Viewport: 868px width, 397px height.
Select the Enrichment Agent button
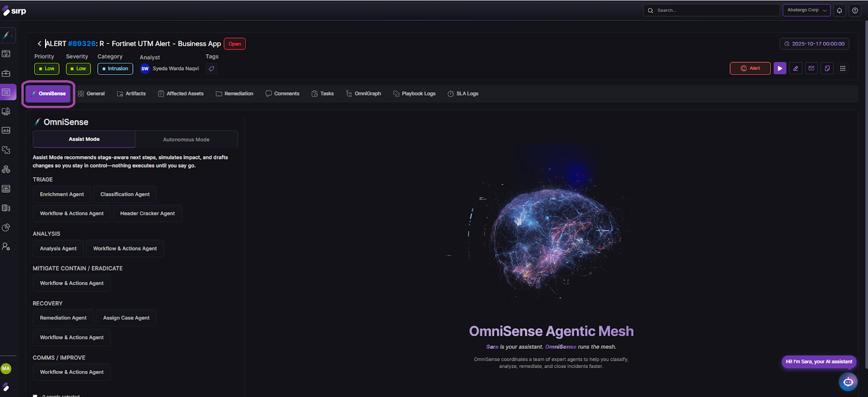coord(62,194)
